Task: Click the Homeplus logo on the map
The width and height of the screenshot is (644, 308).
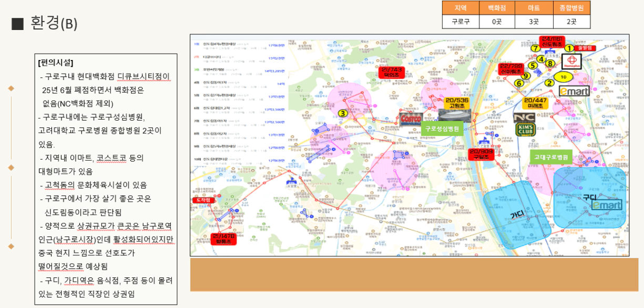Action: tap(571, 62)
